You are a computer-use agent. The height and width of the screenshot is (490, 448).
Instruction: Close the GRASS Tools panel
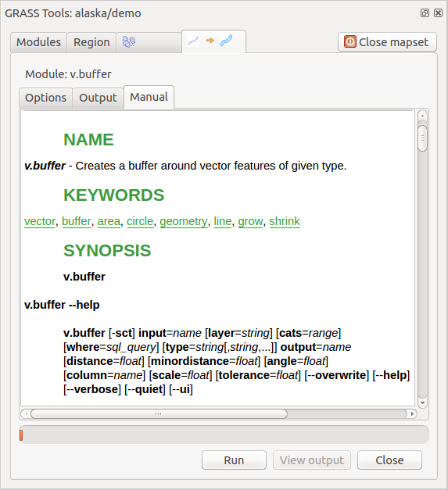click(x=439, y=13)
